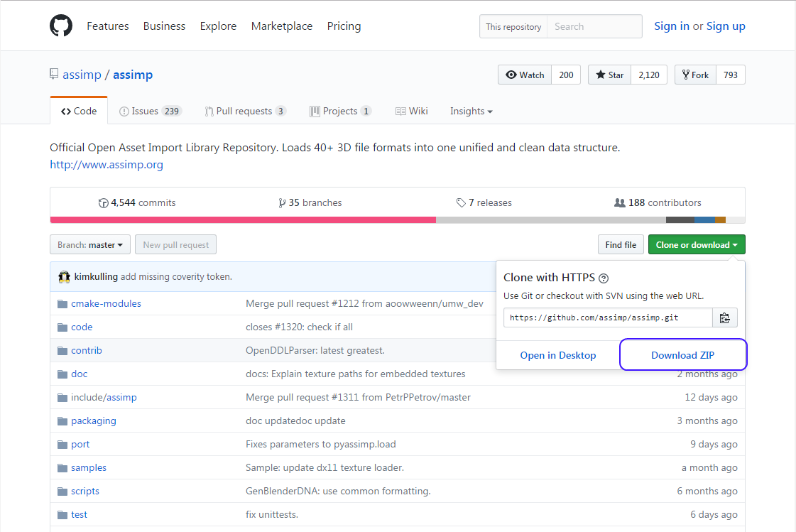Click commit message 'add missing coverity token.'
Viewport: 796px width, 532px height.
tap(176, 277)
